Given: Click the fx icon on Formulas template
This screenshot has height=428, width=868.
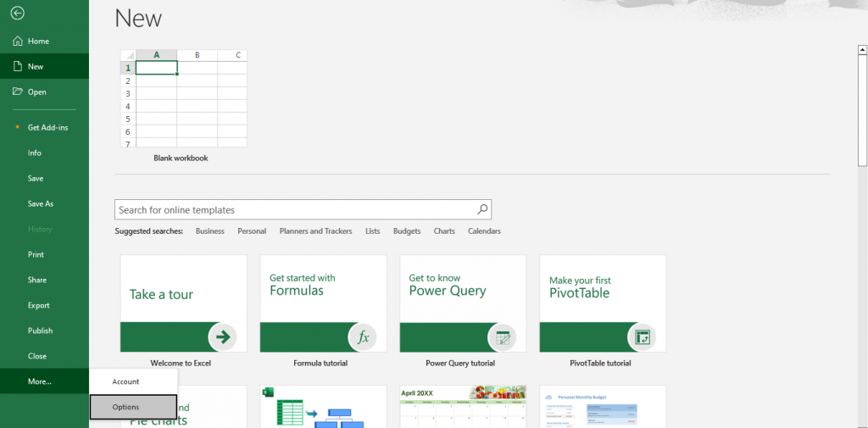Looking at the screenshot, I should pos(363,336).
